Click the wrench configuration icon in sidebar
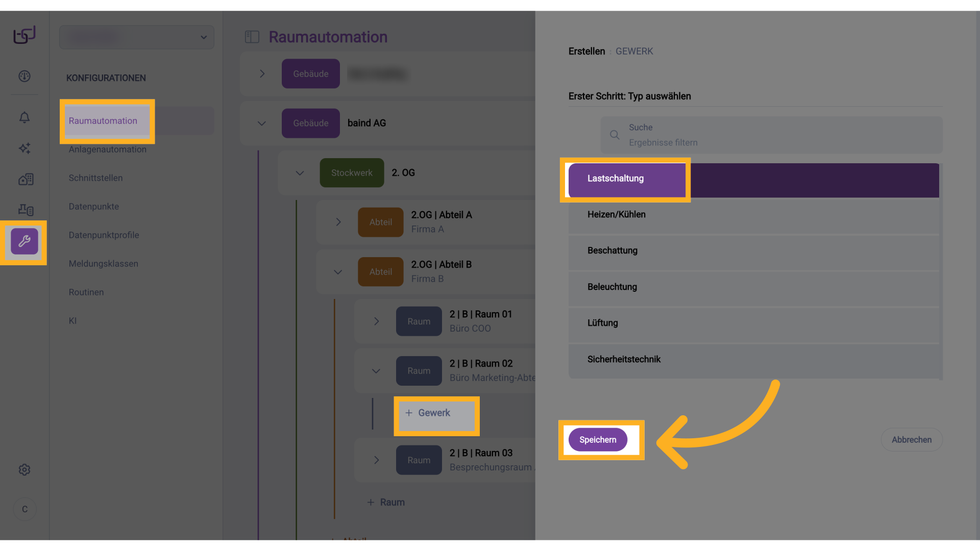Image resolution: width=980 pixels, height=551 pixels. coord(24,241)
